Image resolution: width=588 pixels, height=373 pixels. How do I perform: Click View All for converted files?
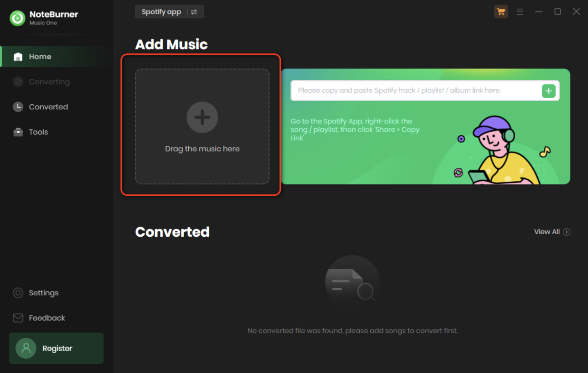(x=552, y=232)
